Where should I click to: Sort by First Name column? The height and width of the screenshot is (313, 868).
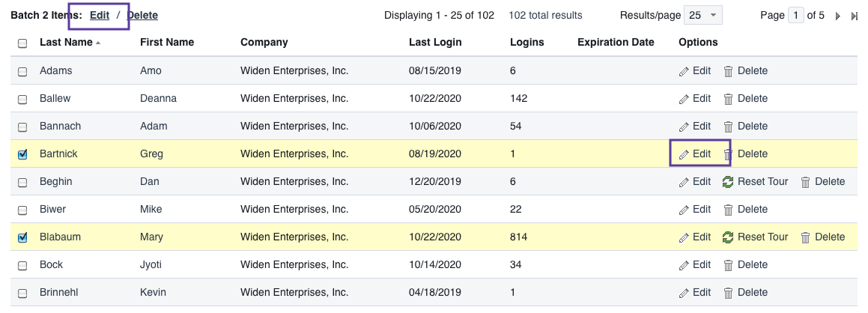[x=166, y=42]
